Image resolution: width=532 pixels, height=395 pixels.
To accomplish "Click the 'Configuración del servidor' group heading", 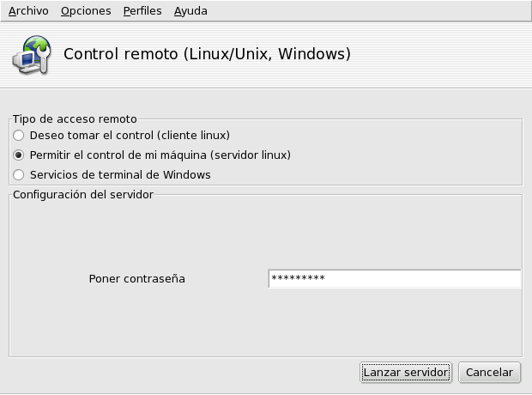I will (83, 195).
